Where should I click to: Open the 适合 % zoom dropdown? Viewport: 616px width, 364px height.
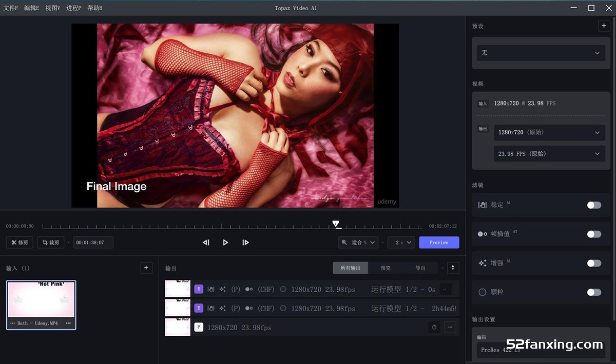point(359,242)
